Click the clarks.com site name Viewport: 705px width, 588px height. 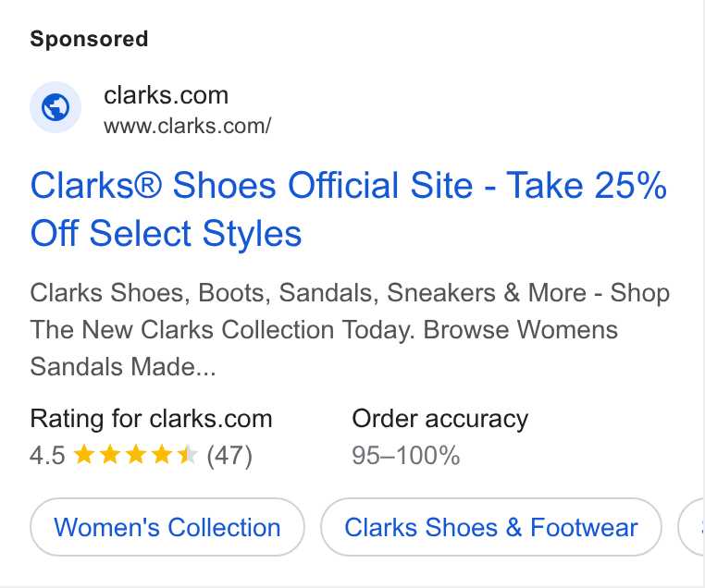click(166, 95)
